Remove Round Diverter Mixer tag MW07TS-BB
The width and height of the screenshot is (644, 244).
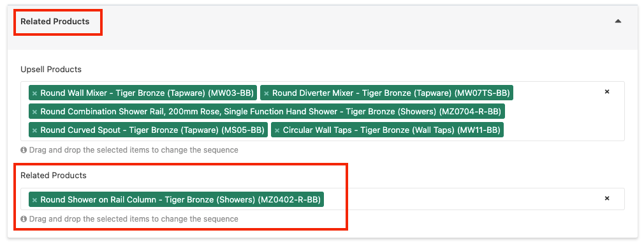(x=266, y=93)
